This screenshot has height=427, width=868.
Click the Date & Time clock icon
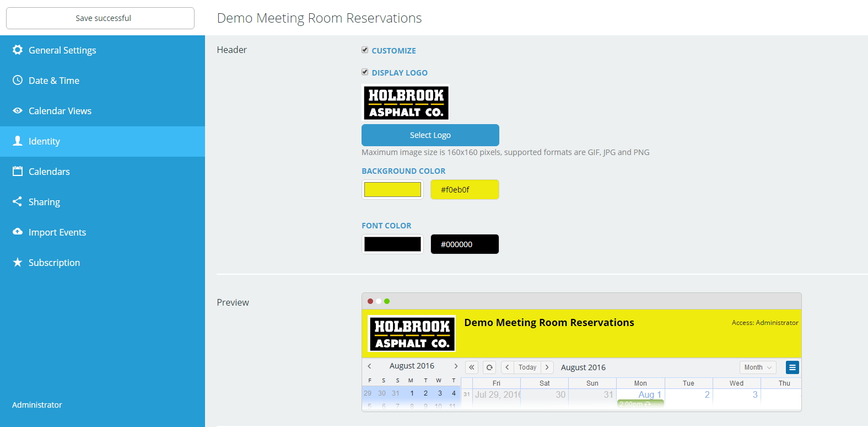coord(18,80)
